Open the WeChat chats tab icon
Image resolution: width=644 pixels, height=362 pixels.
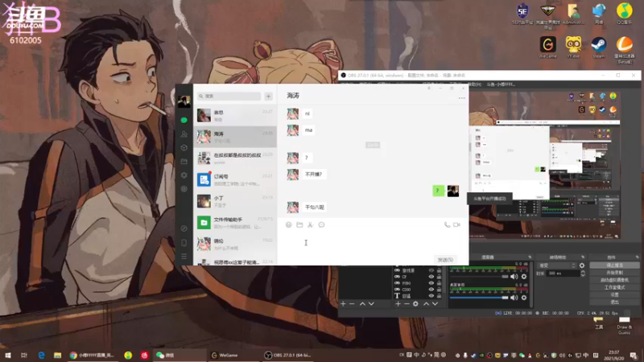[x=184, y=120]
